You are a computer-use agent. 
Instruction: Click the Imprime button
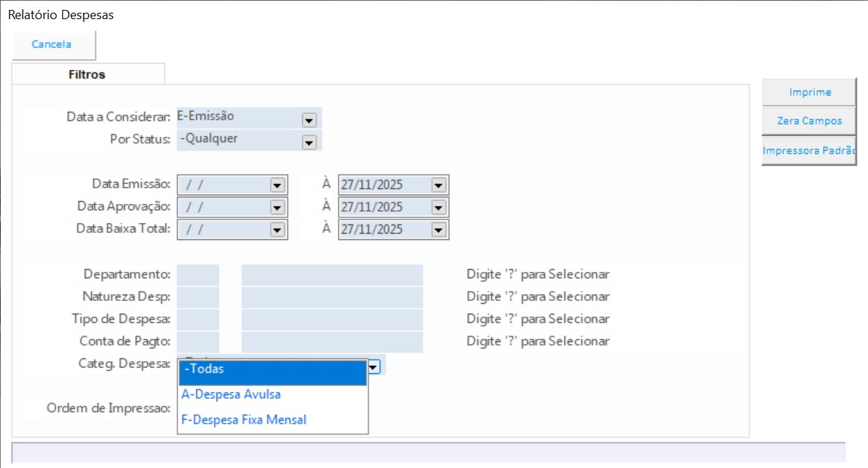click(809, 92)
